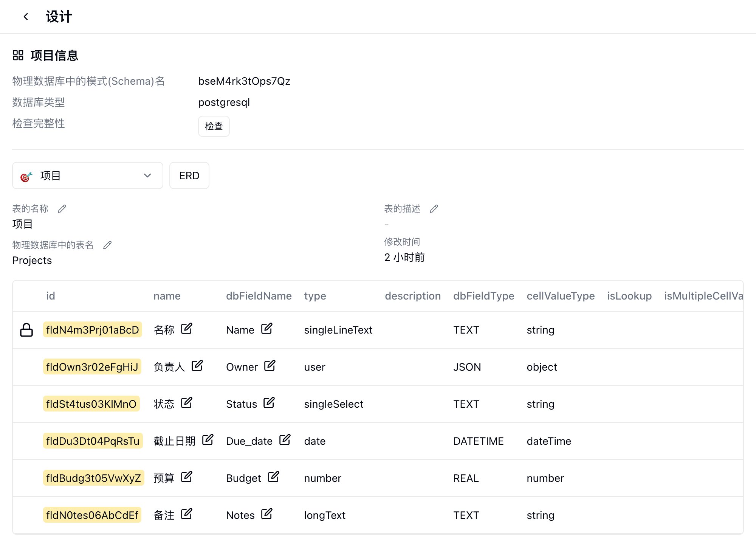
Task: Click the cellValueType column header
Action: coord(561,296)
